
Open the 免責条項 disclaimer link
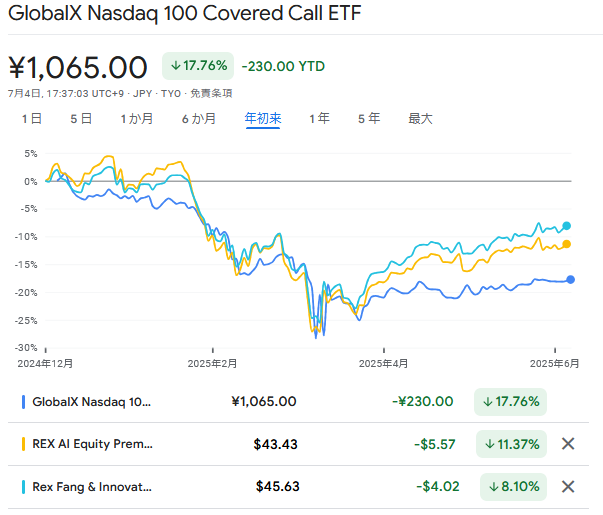tap(211, 93)
